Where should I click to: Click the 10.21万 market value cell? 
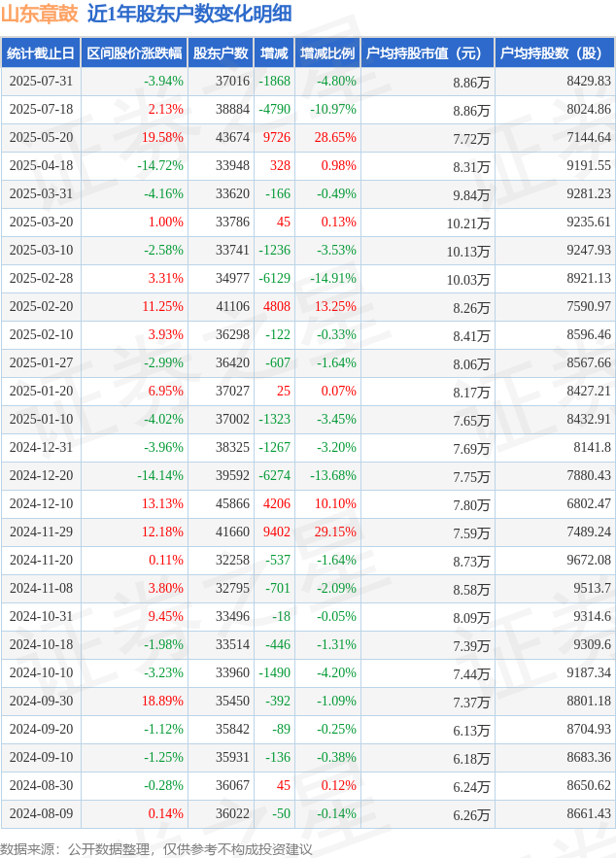tap(467, 223)
